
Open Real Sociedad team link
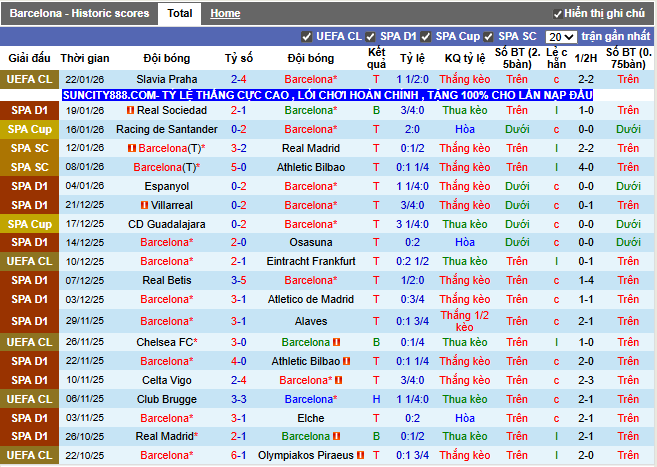click(x=172, y=110)
